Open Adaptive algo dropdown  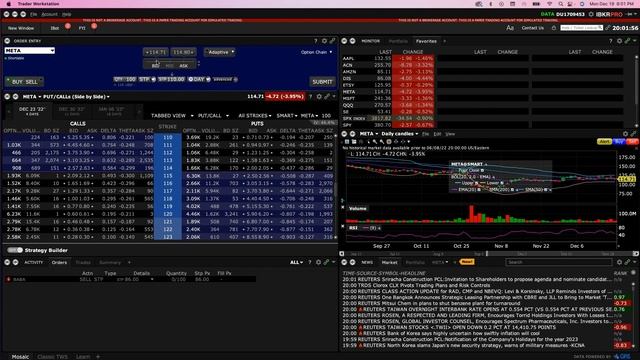click(x=220, y=52)
